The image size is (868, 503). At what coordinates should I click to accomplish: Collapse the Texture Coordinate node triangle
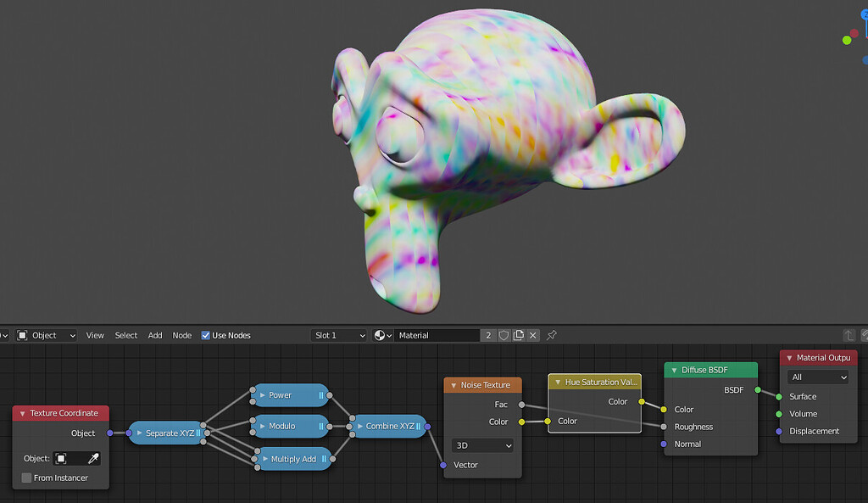click(23, 413)
